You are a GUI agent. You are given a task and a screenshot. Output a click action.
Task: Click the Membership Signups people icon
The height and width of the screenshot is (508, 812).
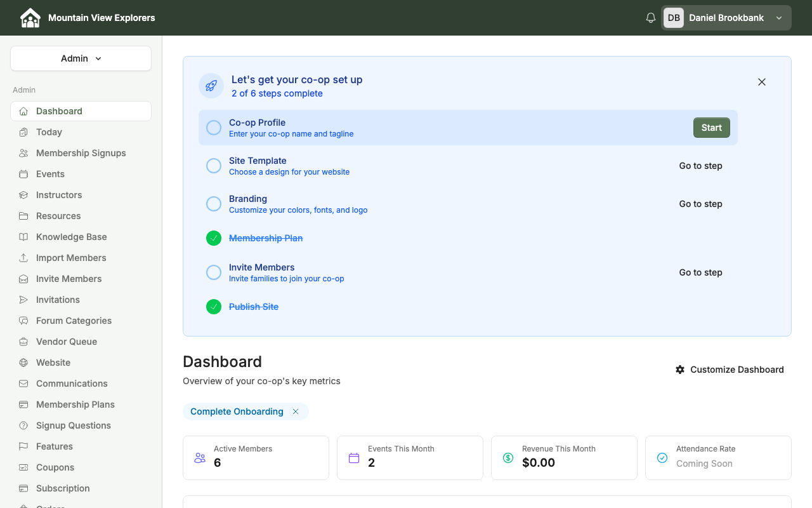click(23, 153)
